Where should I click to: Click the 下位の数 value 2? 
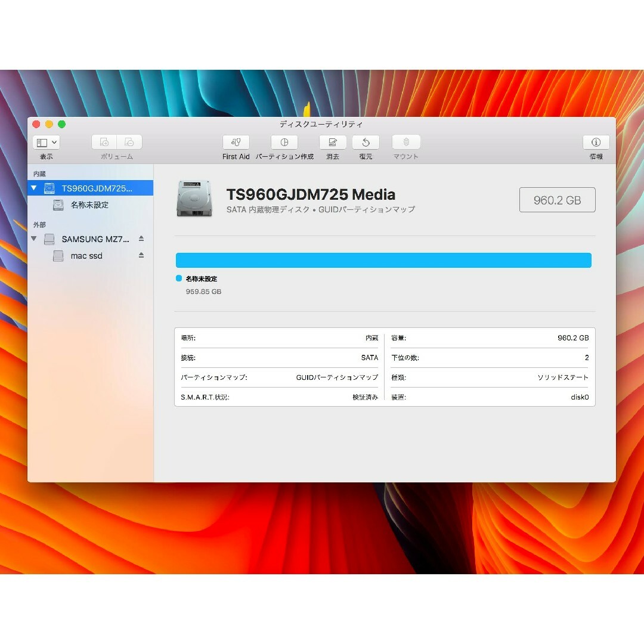click(587, 358)
